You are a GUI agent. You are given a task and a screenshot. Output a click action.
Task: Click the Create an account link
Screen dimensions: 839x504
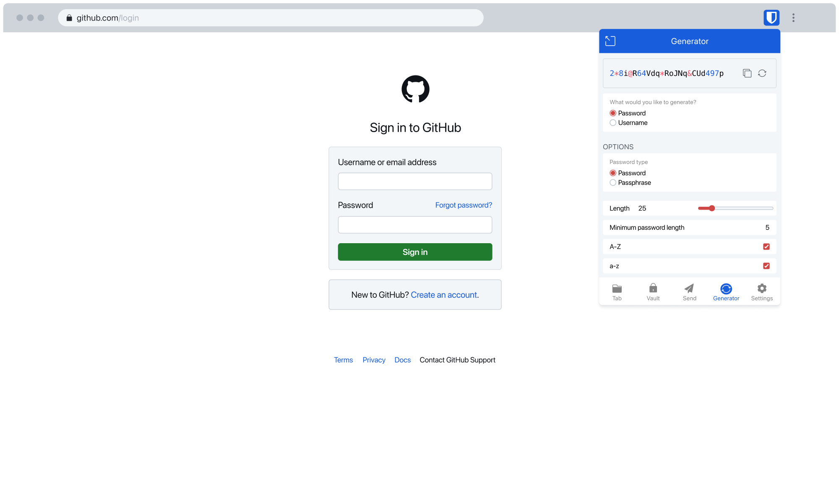point(443,295)
